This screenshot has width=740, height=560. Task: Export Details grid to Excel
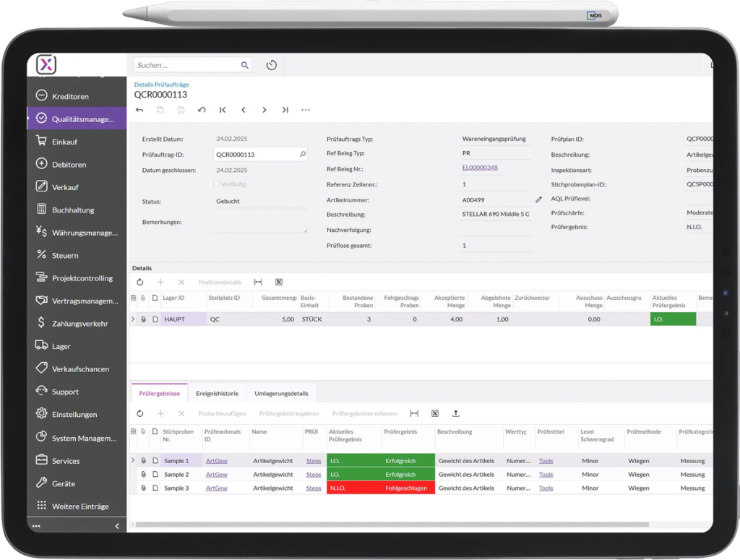tap(278, 282)
